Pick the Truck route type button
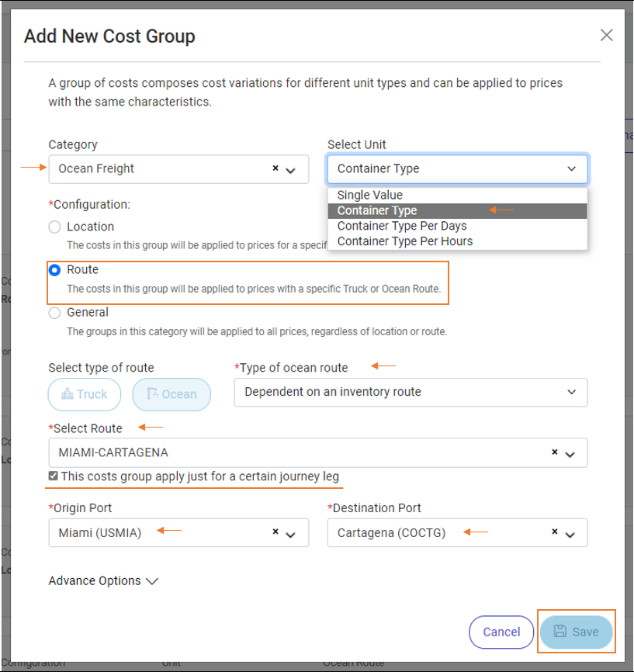 (x=85, y=394)
